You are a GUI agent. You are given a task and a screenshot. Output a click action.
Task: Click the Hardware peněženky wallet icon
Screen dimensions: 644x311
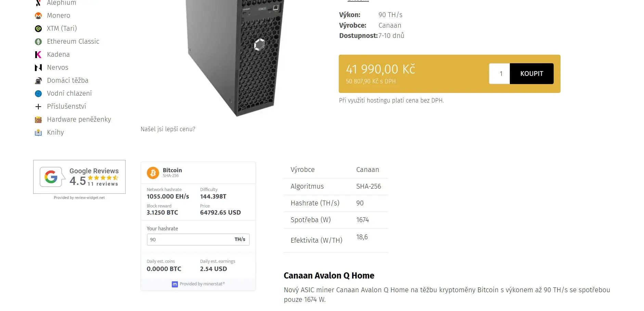tap(38, 120)
